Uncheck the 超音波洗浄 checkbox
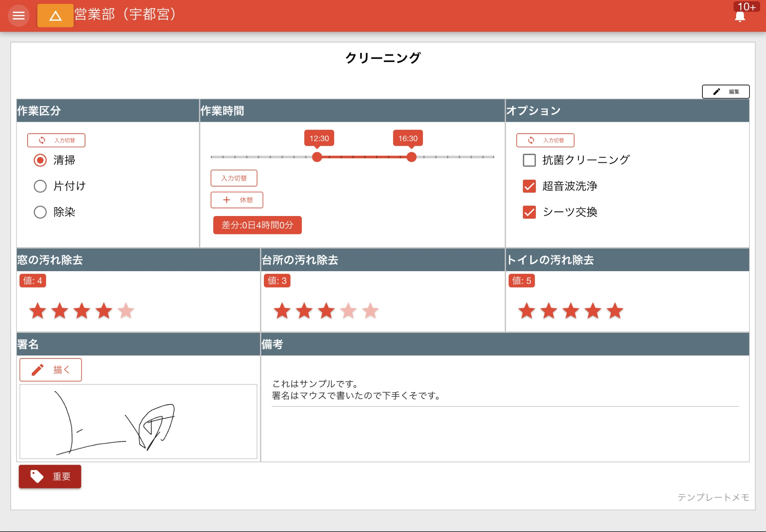This screenshot has width=766, height=532. (x=529, y=187)
